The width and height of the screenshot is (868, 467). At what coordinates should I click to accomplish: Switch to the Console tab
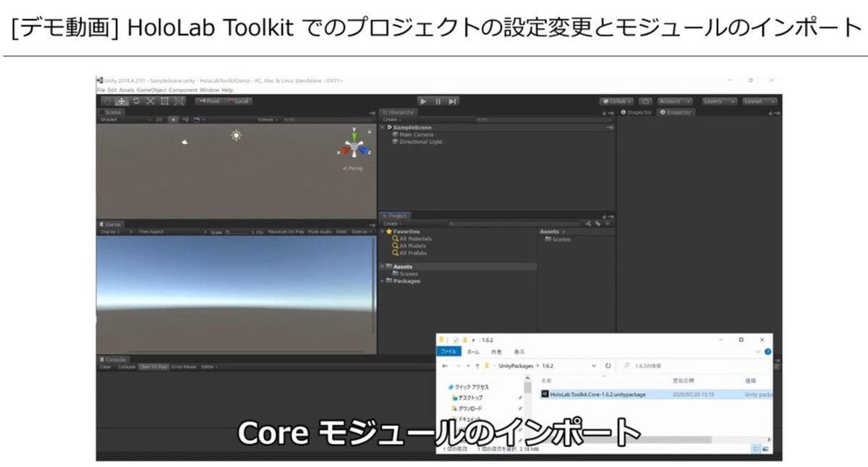click(114, 359)
